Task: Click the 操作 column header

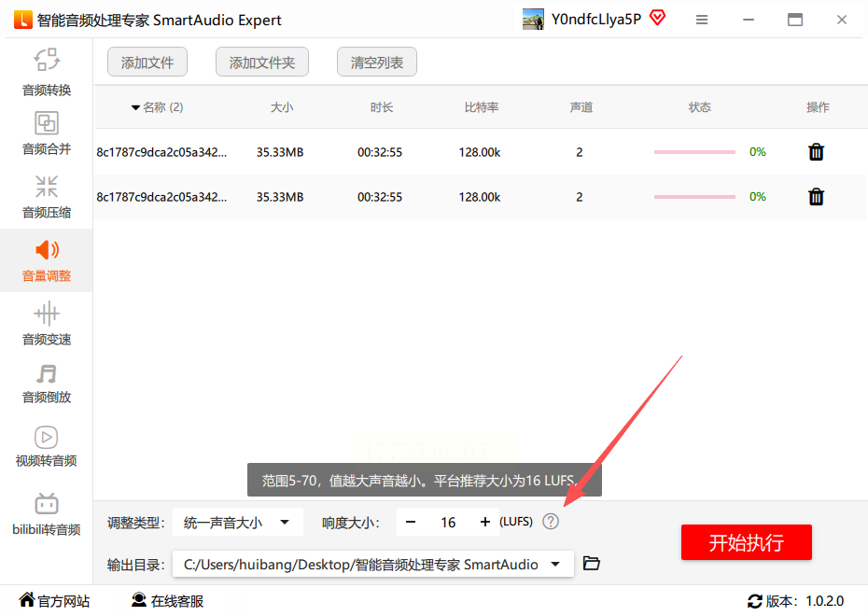Action: pyautogui.click(x=818, y=107)
